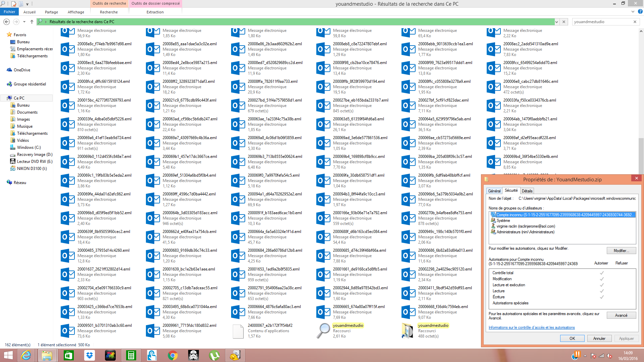Open the Recherche ribbon tab
The width and height of the screenshot is (644, 362).
click(109, 12)
